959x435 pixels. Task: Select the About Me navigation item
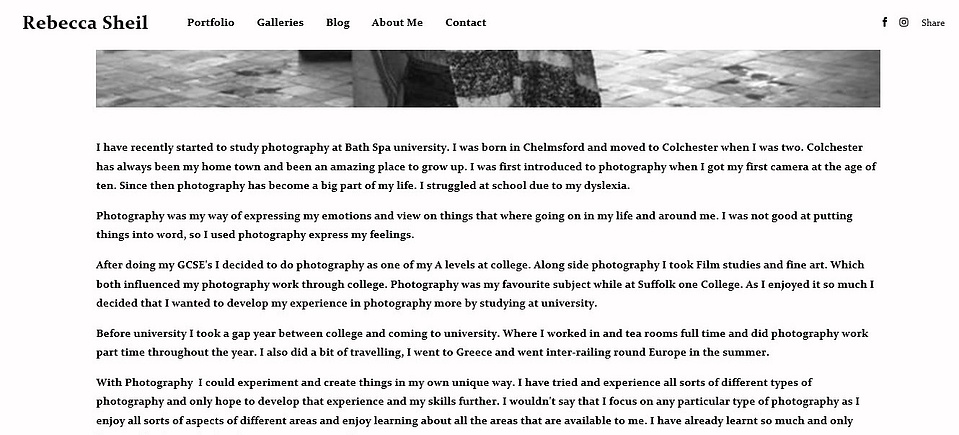click(x=397, y=23)
